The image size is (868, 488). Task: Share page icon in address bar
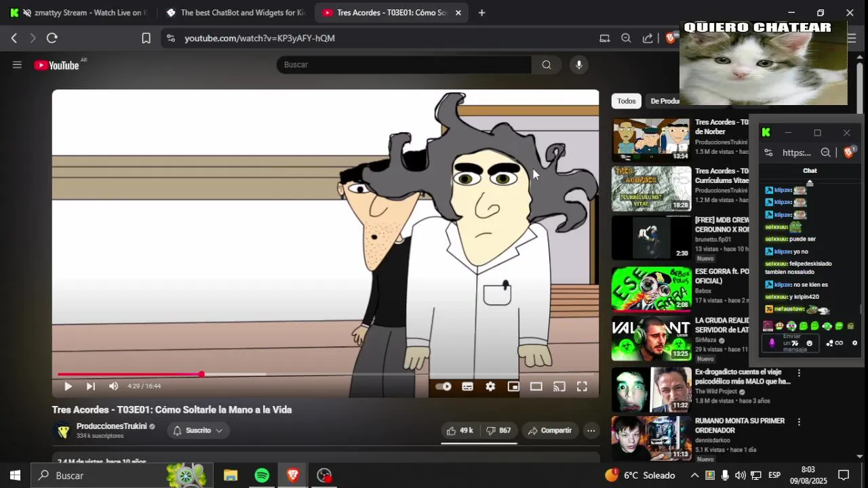tap(648, 38)
